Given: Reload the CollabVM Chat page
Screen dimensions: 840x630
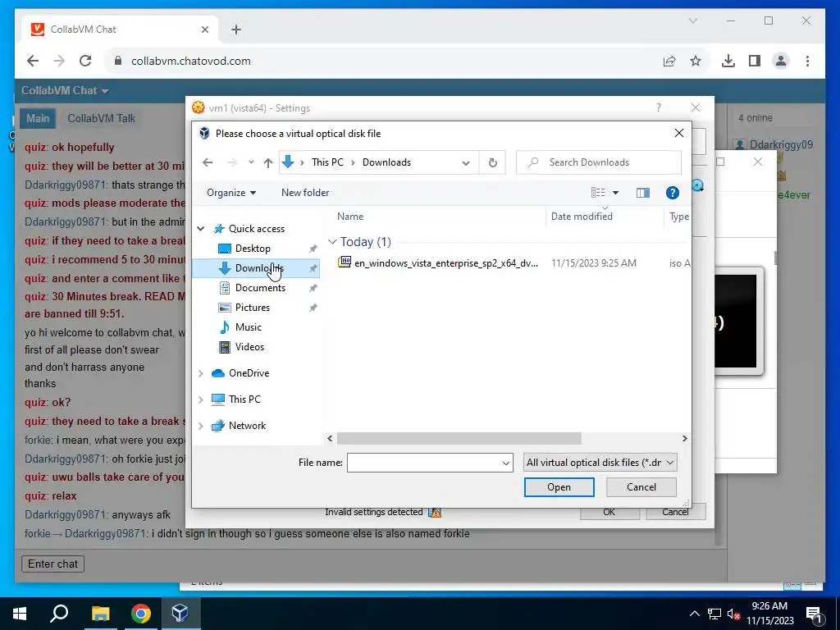Looking at the screenshot, I should pyautogui.click(x=85, y=61).
